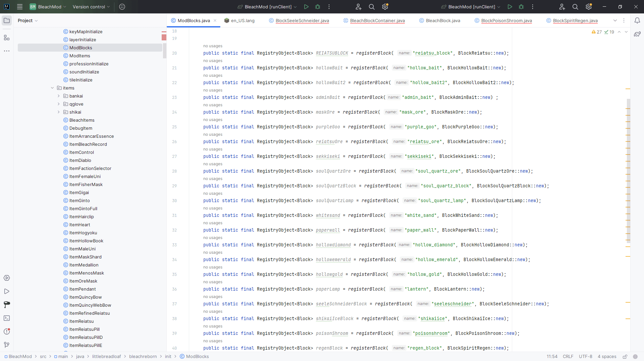Open the Services tool window icon

pos(7,278)
